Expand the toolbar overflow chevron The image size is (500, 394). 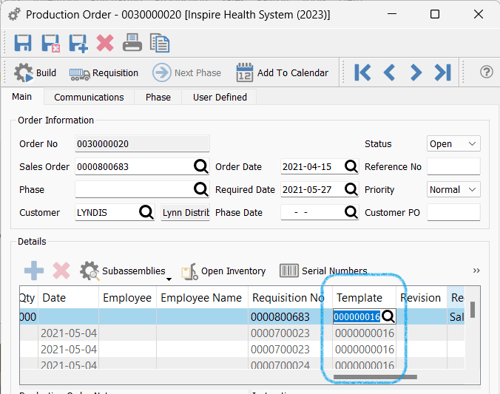pyautogui.click(x=476, y=270)
